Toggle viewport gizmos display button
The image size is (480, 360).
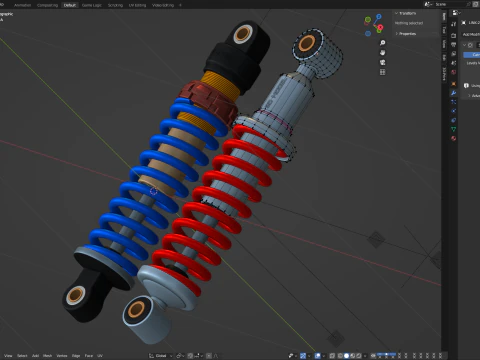coord(303,356)
